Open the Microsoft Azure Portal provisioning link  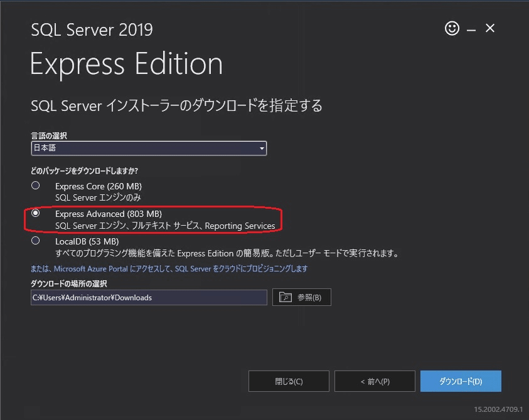point(169,269)
